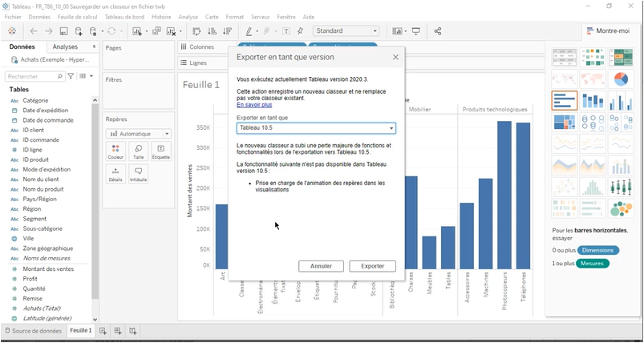
Task: Click the share icon in the toolbar
Action: tap(438, 31)
